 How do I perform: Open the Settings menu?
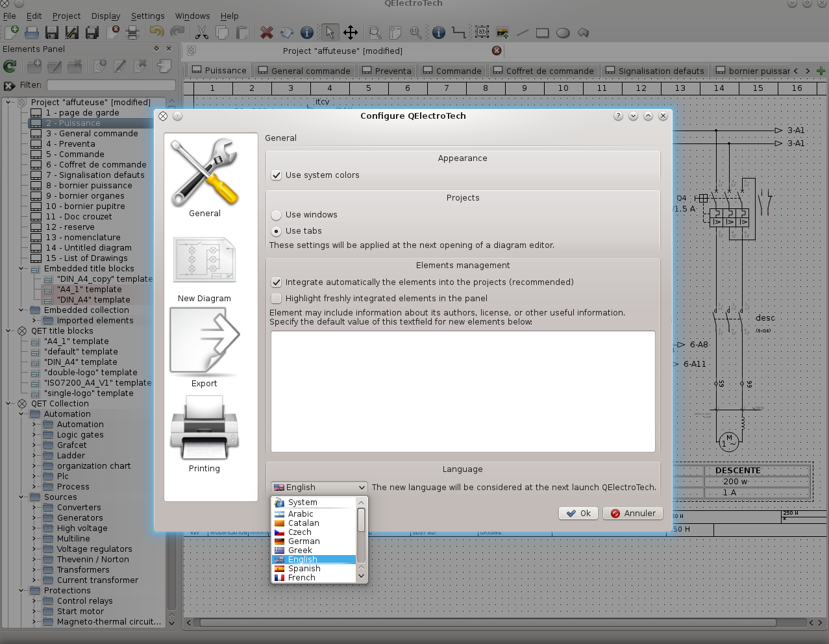(147, 16)
